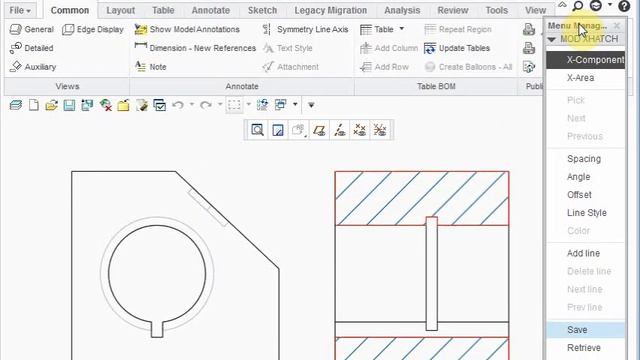The height and width of the screenshot is (360, 640).
Task: Click the Views group label
Action: pos(67,87)
